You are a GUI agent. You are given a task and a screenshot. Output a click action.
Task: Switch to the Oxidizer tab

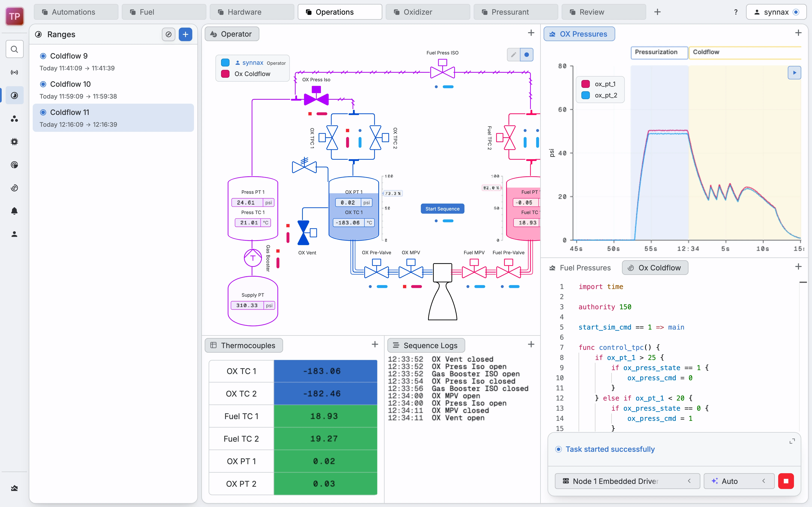point(427,12)
